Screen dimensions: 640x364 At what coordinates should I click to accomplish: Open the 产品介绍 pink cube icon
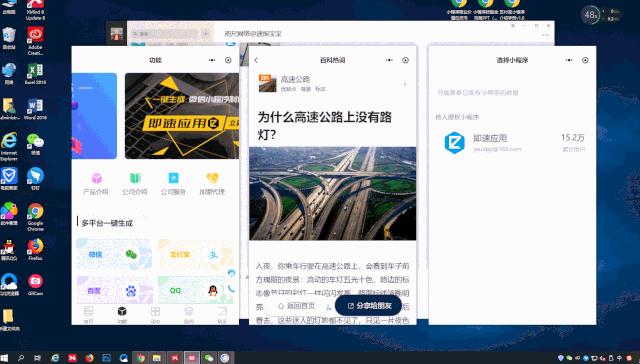point(96,179)
